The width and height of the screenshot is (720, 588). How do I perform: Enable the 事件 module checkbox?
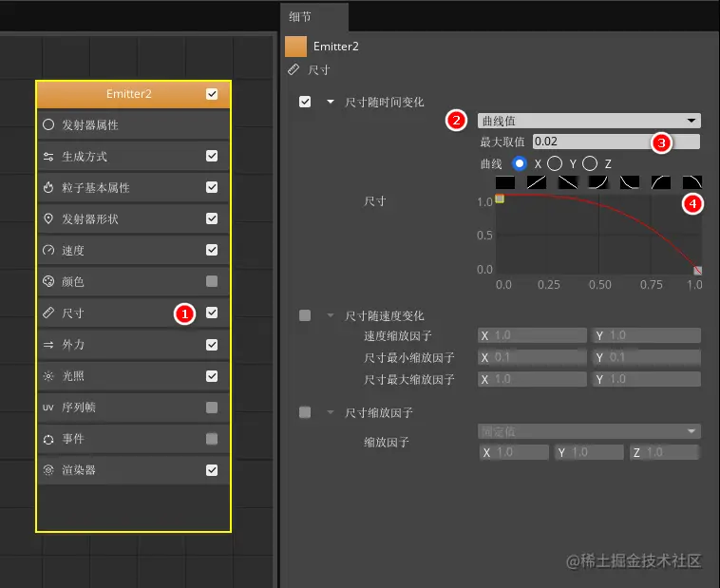(212, 439)
